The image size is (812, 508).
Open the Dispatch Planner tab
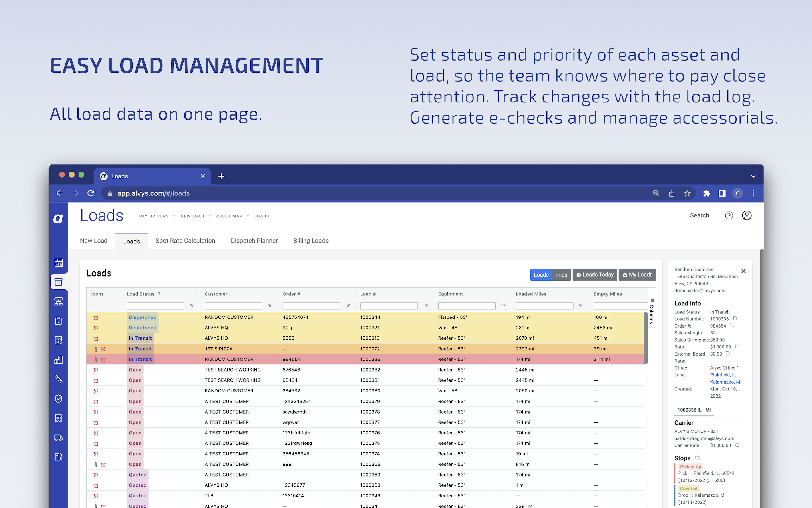pos(254,241)
